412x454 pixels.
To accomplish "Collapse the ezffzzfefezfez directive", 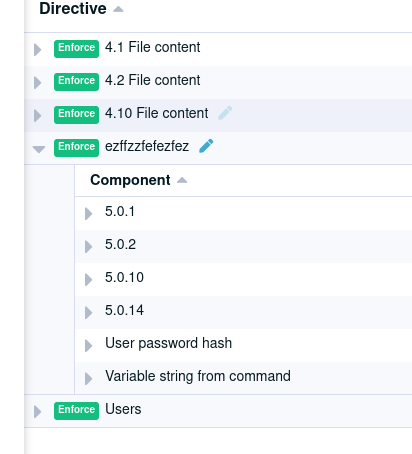I will tap(39, 149).
